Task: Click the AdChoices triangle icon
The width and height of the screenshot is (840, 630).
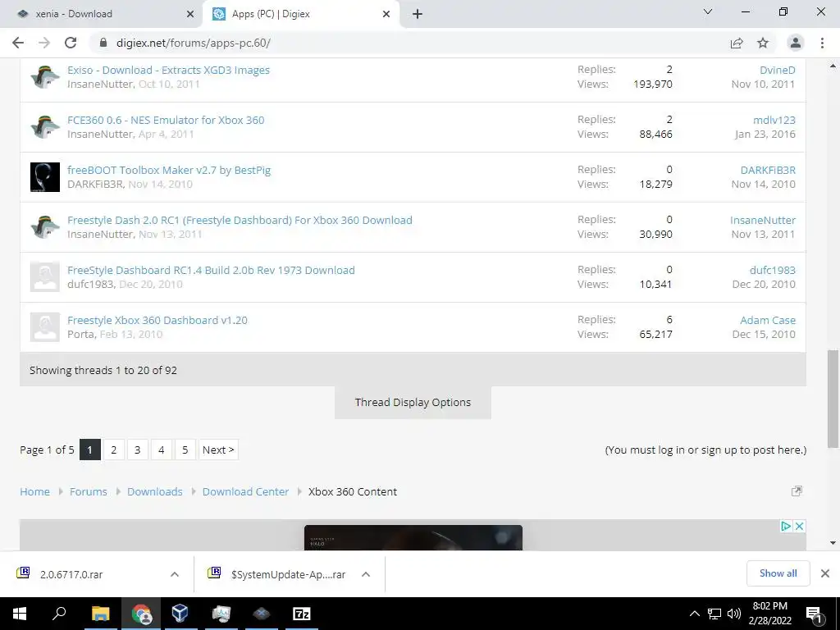Action: coord(786,526)
